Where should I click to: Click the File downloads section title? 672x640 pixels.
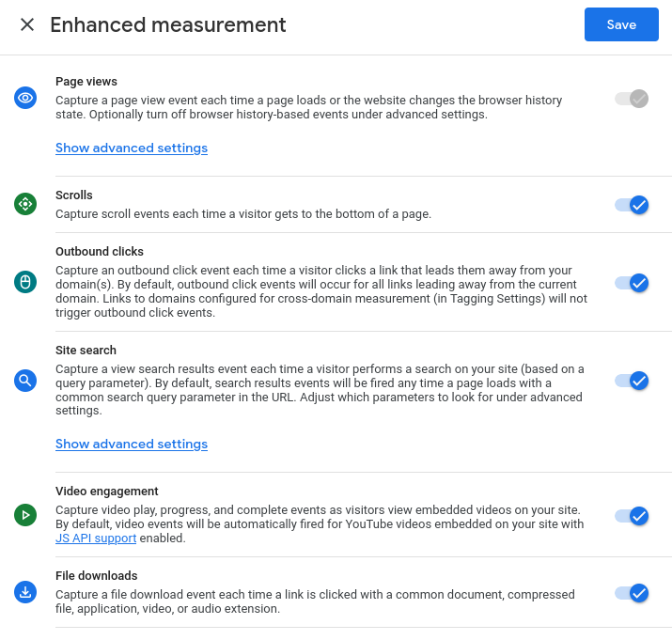click(96, 575)
